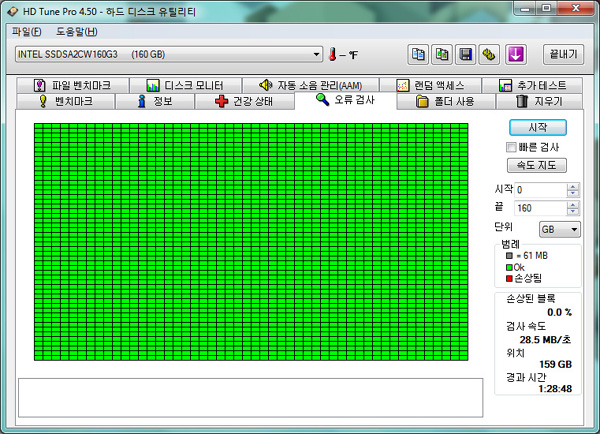The width and height of the screenshot is (600, 434).
Task: Switch to the 자동 소음 관리(AAM) tab
Action: pyautogui.click(x=311, y=85)
